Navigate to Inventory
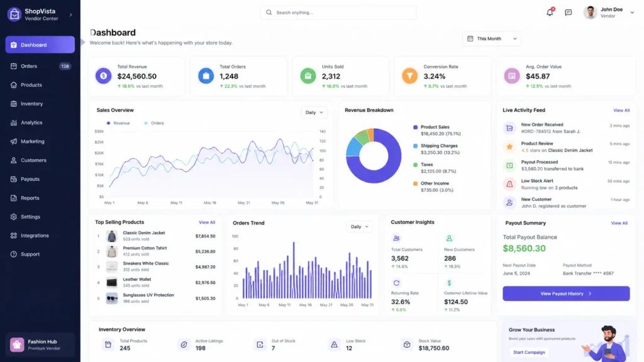644x362 pixels. (40, 104)
